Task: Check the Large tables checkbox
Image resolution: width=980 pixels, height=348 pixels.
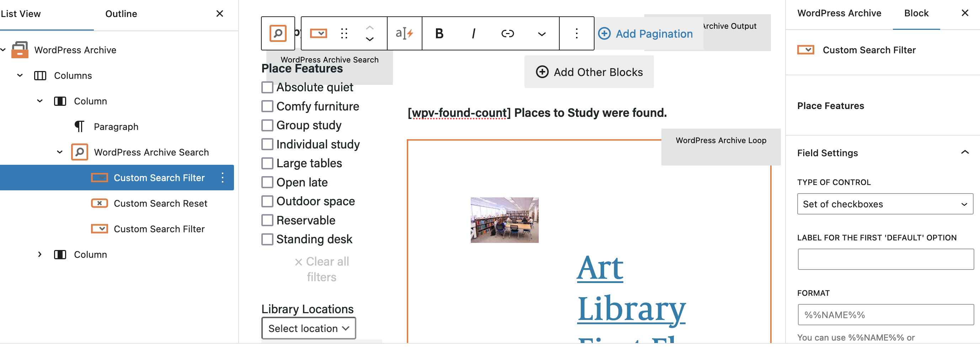Action: [x=267, y=163]
